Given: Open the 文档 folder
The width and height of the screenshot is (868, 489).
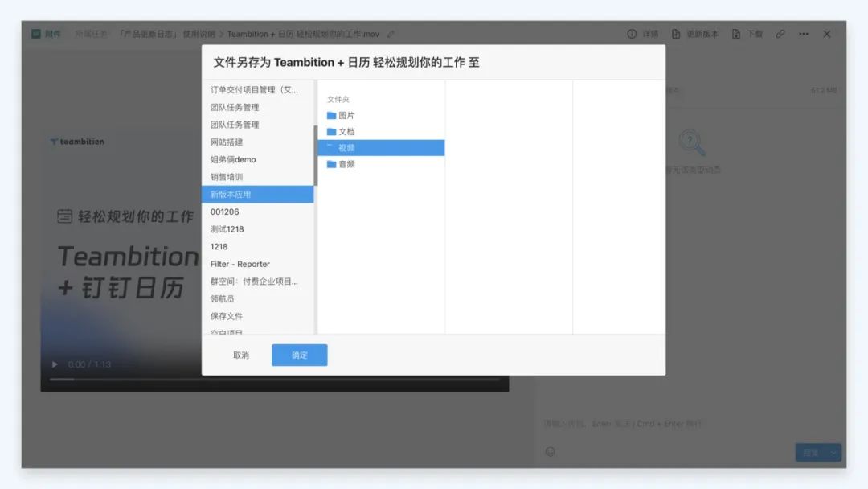Looking at the screenshot, I should tap(346, 132).
